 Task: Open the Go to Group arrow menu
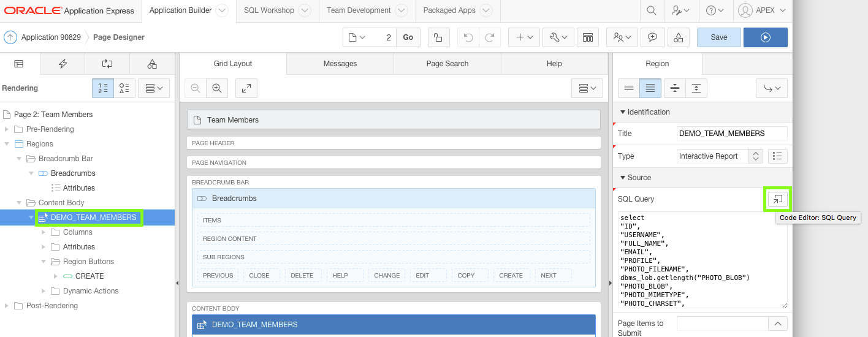click(772, 88)
